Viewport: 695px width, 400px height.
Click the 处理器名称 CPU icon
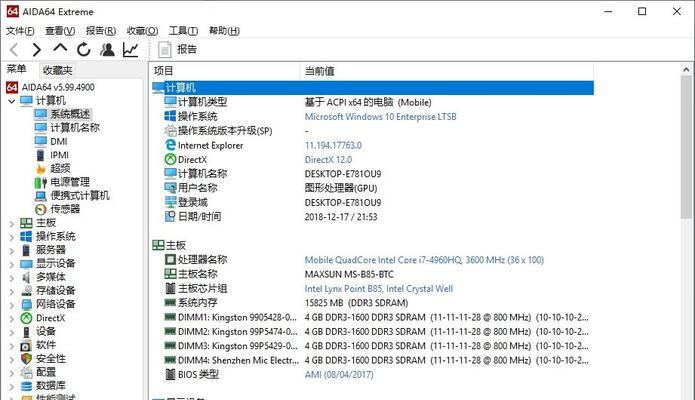coord(170,259)
